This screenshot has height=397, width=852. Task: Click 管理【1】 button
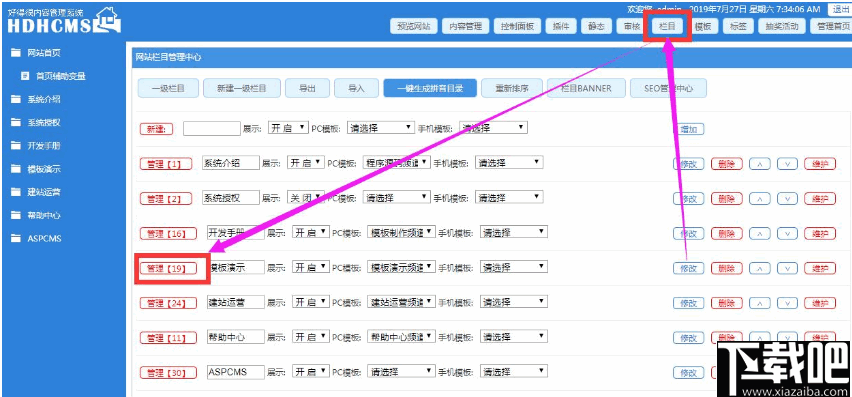(x=166, y=164)
